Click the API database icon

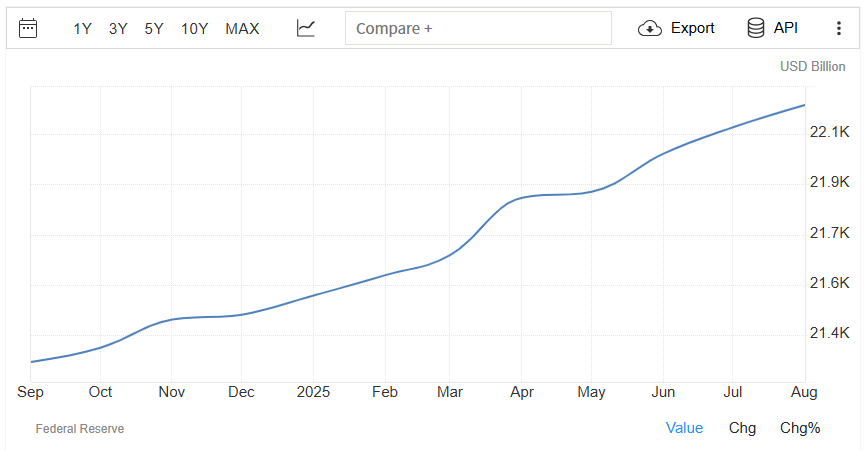[x=756, y=28]
